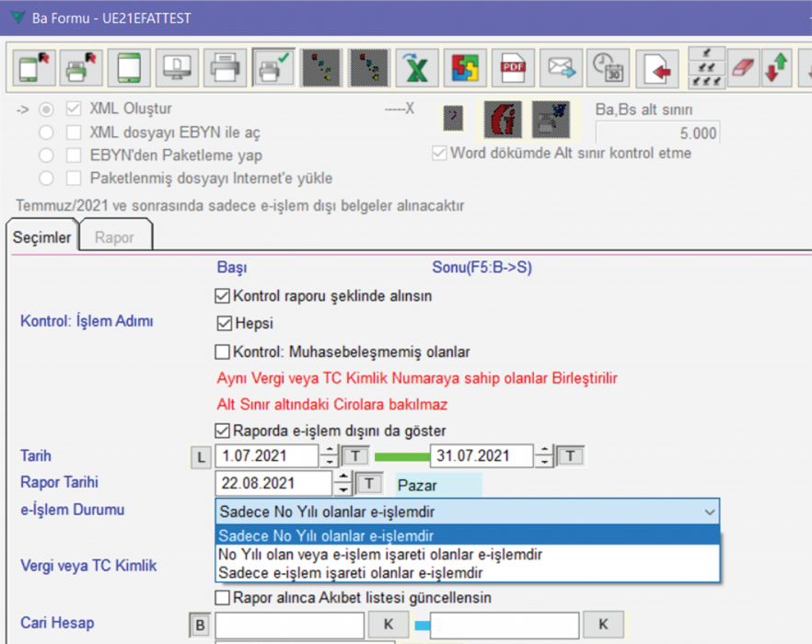Choose 'Sadece e-işlem işareti olanlar e-işlemdir' option

[349, 573]
